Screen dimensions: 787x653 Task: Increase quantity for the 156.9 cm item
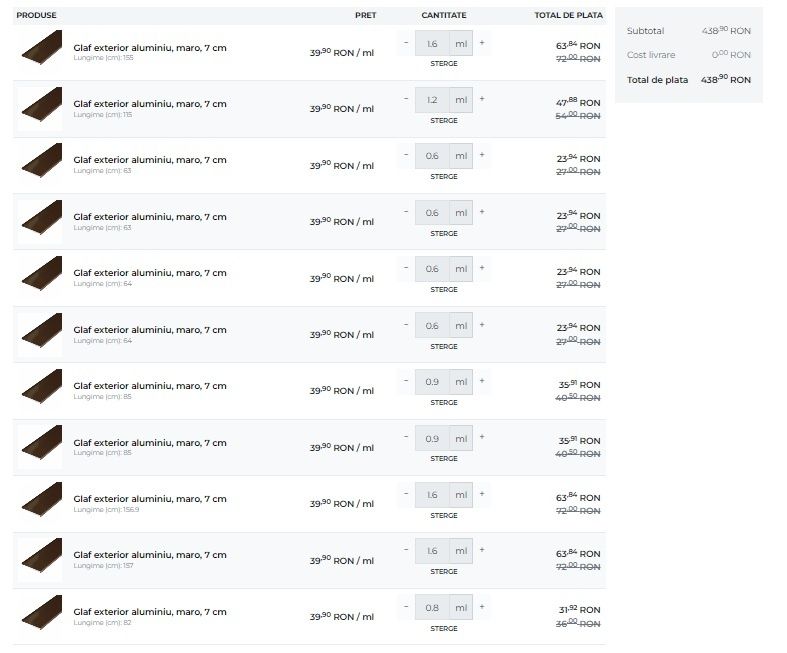pyautogui.click(x=482, y=494)
